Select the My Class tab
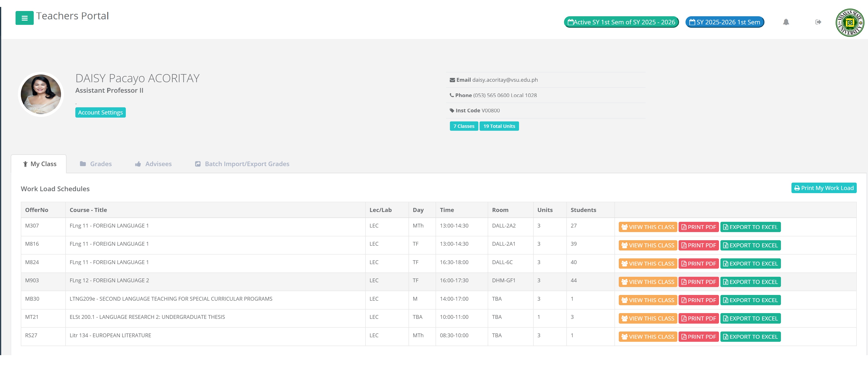Viewport: 868px width, 375px height. (39, 164)
